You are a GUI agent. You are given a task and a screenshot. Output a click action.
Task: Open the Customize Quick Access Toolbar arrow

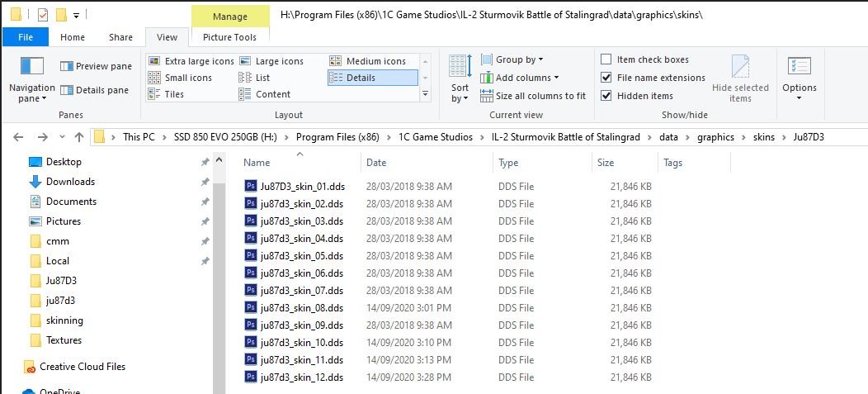click(77, 15)
